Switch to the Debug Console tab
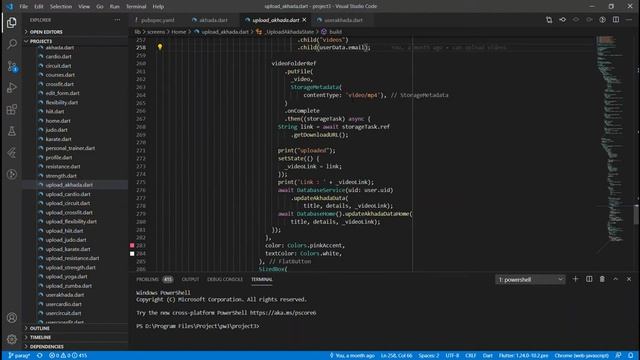Screen dimensions: 640x360 pos(224,280)
